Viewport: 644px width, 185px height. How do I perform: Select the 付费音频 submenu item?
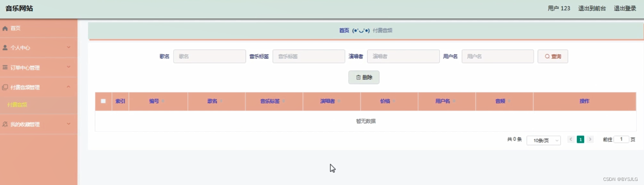[x=39, y=105]
